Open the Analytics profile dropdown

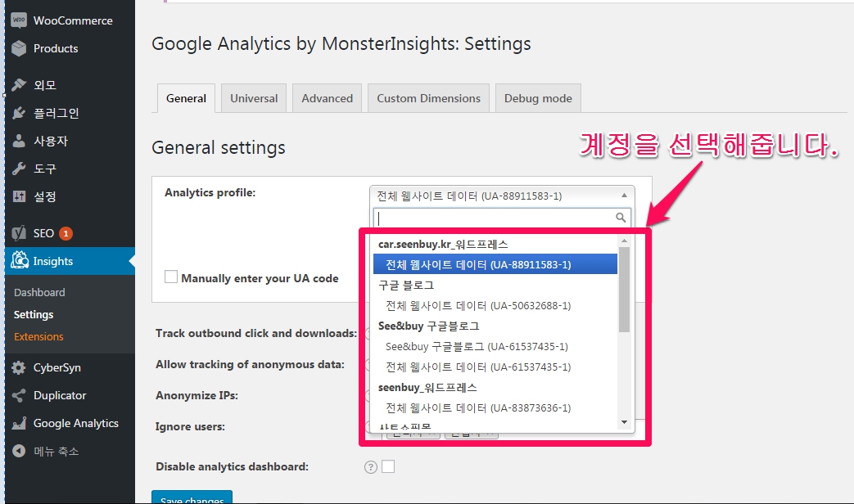[x=502, y=196]
